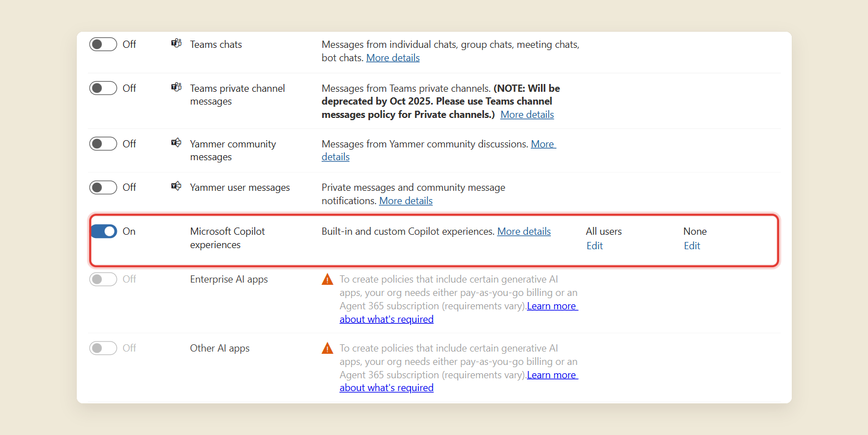Select the Microsoft Copilot experiences label
The width and height of the screenshot is (868, 435).
[228, 238]
